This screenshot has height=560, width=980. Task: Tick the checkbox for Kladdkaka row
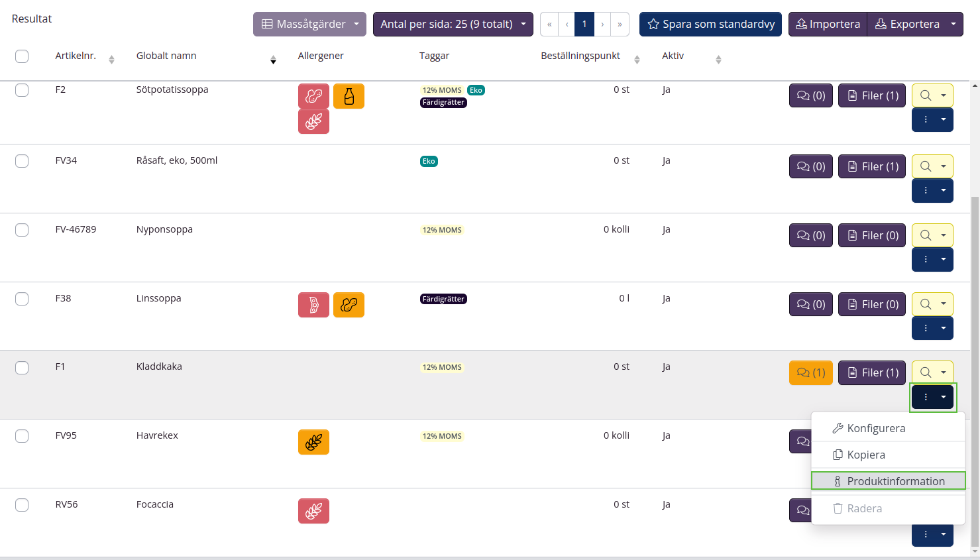tap(22, 368)
